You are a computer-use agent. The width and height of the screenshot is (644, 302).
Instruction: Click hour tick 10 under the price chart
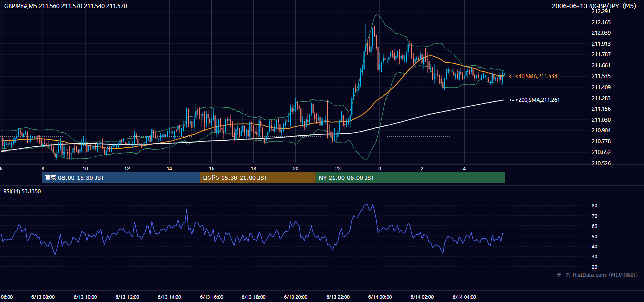(85, 169)
